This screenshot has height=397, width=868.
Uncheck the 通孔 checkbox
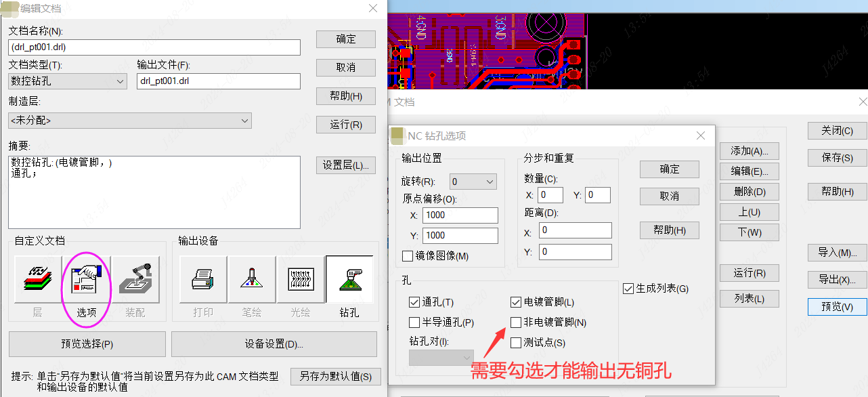414,302
